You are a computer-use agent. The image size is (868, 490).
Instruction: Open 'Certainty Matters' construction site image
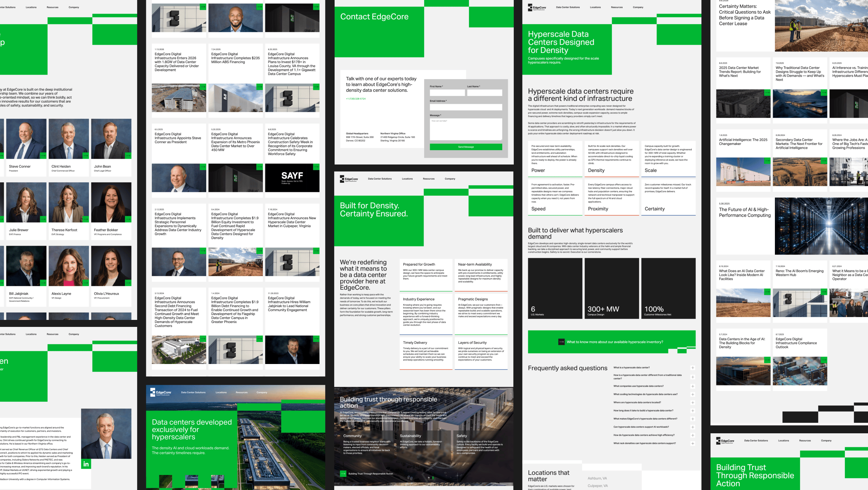coord(821,26)
